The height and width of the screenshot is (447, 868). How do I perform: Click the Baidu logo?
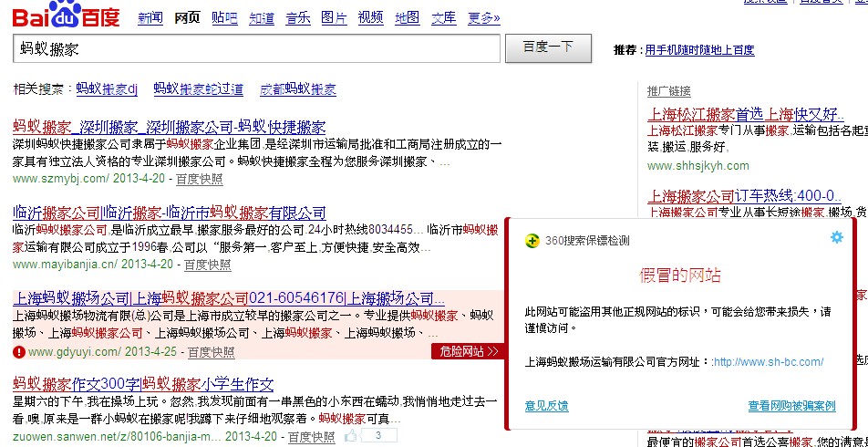coord(66,15)
